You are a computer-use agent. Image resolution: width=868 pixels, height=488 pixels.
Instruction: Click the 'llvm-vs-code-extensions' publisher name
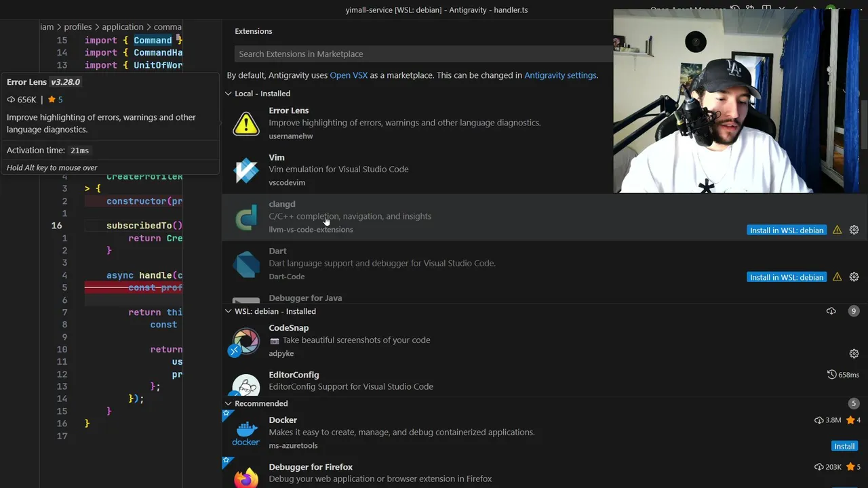[311, 230]
